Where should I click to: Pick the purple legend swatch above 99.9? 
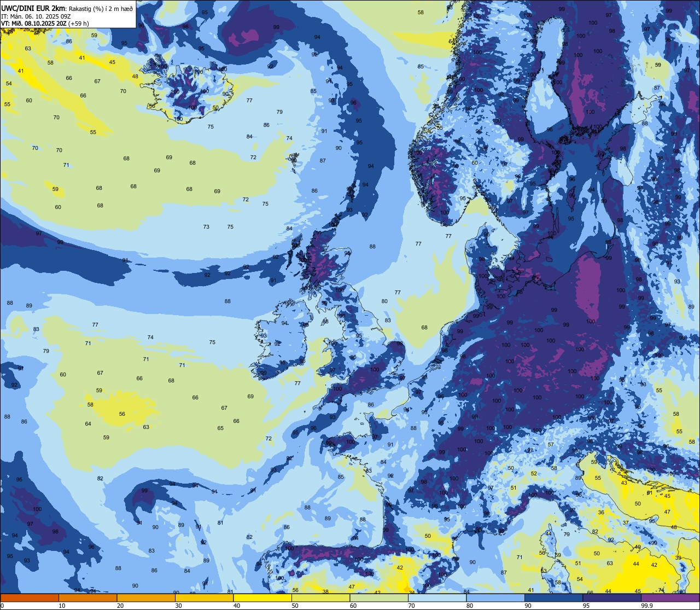pos(670,597)
